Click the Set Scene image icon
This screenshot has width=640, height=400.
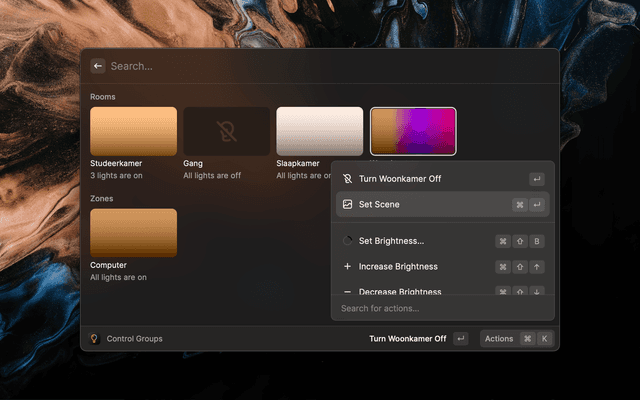click(347, 205)
